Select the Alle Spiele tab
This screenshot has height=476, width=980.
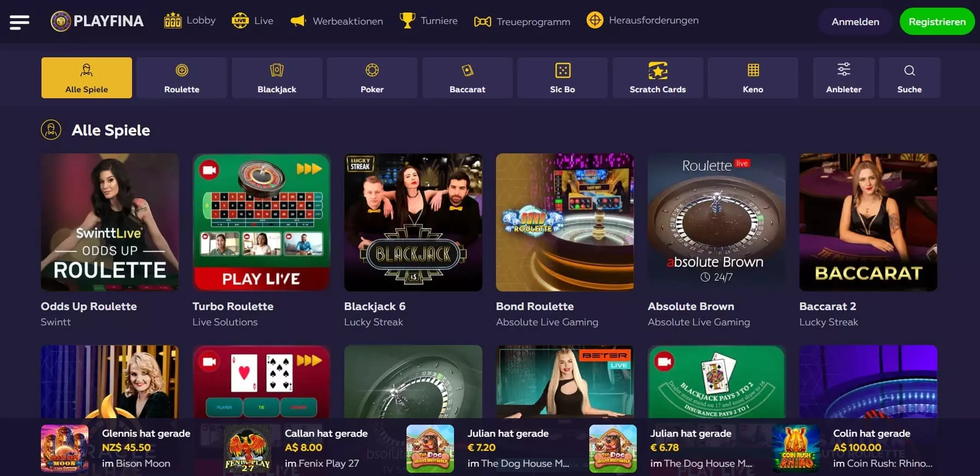[x=87, y=78]
